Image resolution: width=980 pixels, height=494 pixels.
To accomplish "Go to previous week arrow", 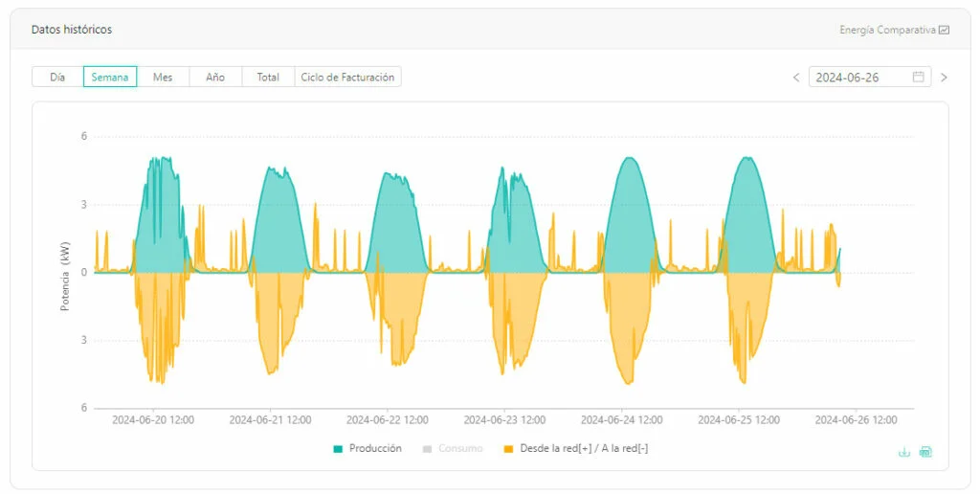I will tap(796, 78).
